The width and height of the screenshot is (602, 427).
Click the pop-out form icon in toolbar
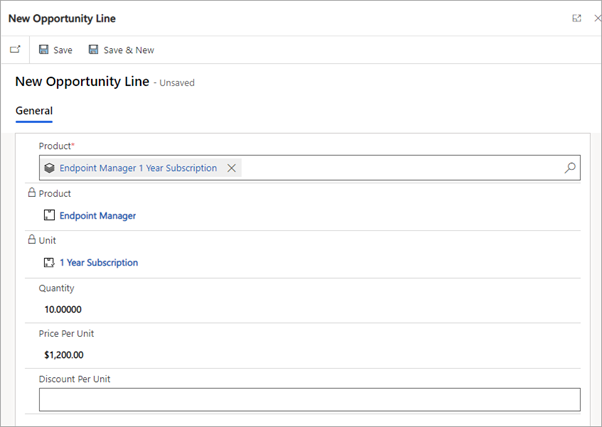pyautogui.click(x=15, y=50)
